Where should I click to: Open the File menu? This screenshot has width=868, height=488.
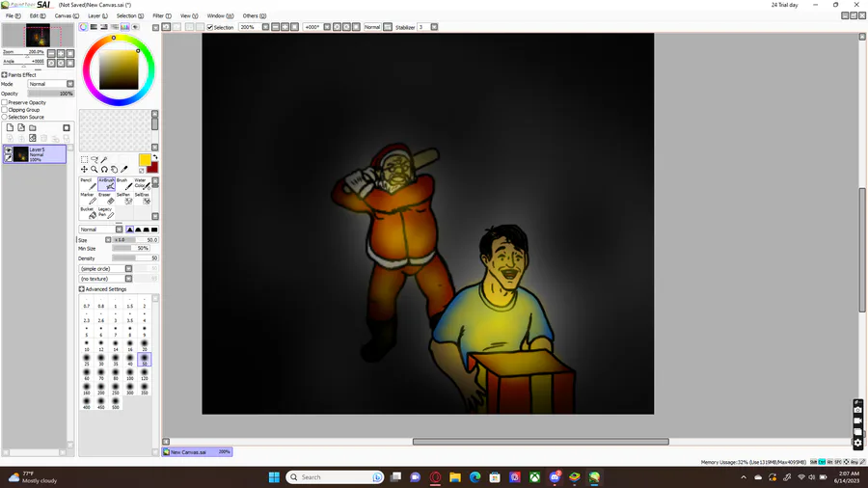tap(14, 15)
